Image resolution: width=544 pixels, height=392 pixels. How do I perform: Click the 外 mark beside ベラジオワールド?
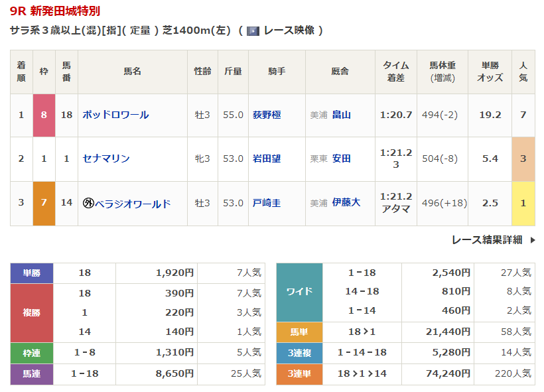[x=88, y=203]
